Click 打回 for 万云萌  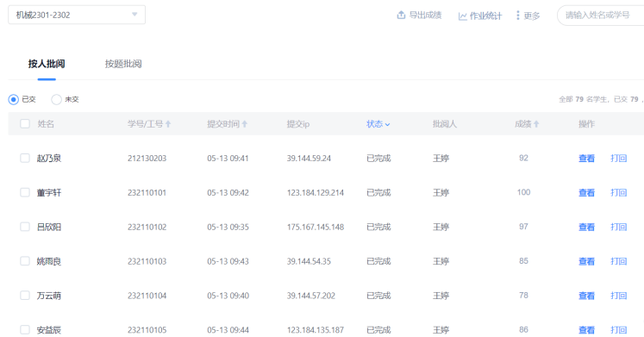pos(618,296)
